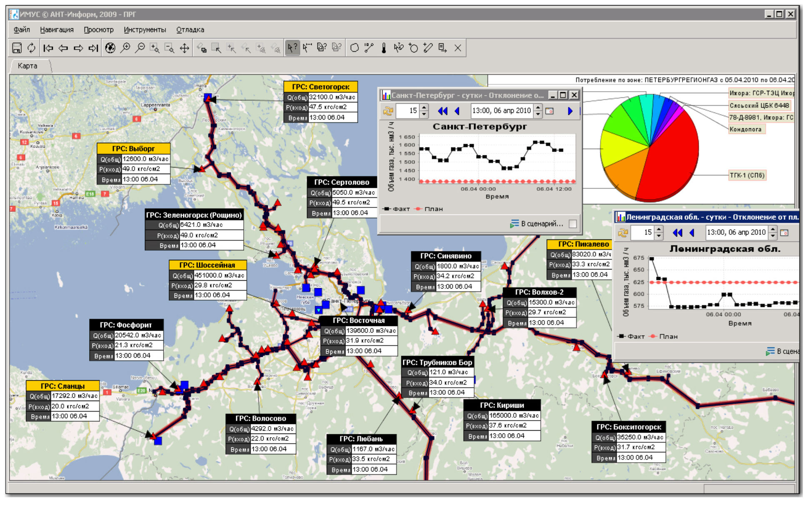
Task: Click the list export arrow toolbar icon
Action: click(443, 48)
